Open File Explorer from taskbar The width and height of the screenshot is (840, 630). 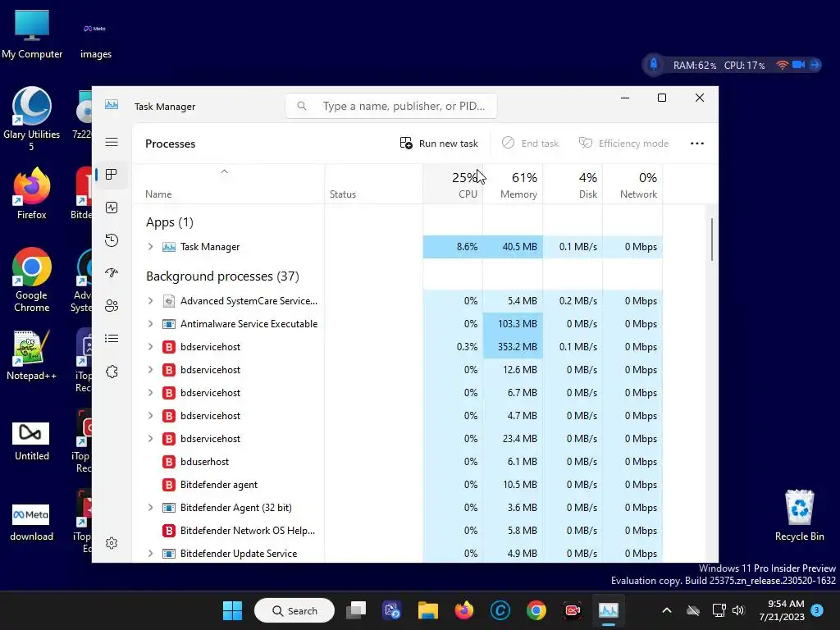pyautogui.click(x=428, y=610)
